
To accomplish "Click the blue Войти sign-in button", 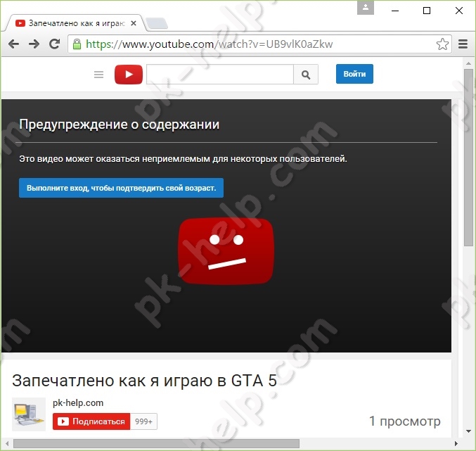I will tap(354, 74).
